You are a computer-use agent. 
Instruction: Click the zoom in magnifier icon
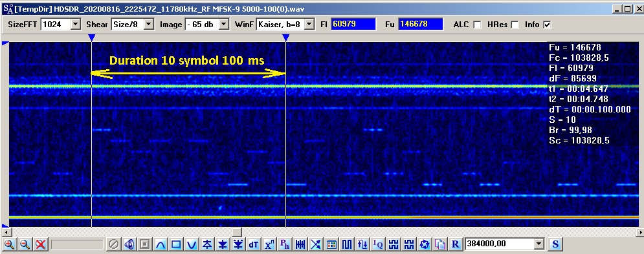click(9, 244)
